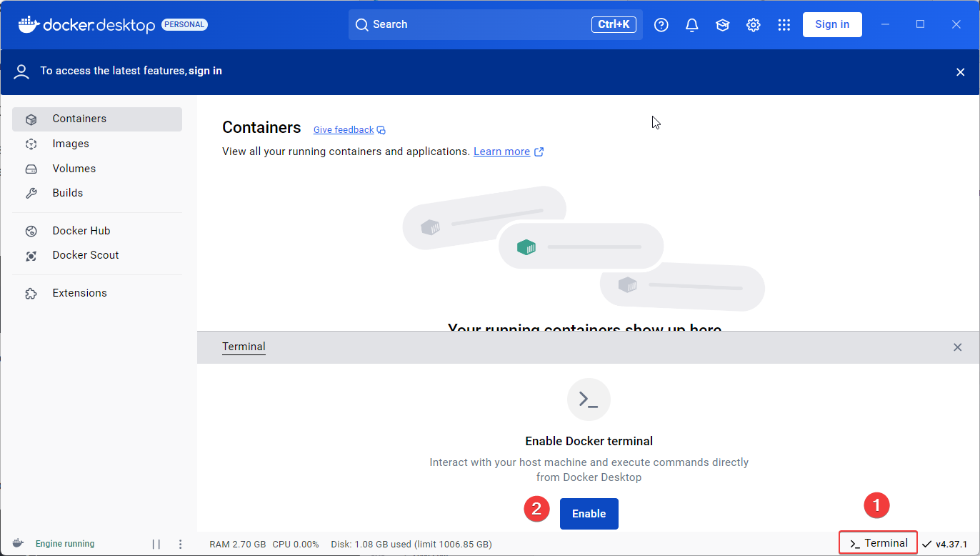Screen dimensions: 980x556
Task: Open the Extensions section
Action: click(x=97, y=293)
